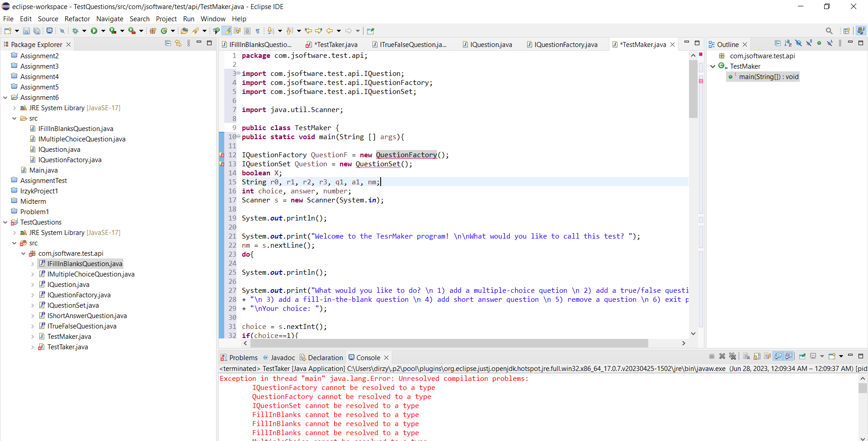Image resolution: width=868 pixels, height=441 pixels.
Task: Click the Clear Console icon
Action: (746, 356)
